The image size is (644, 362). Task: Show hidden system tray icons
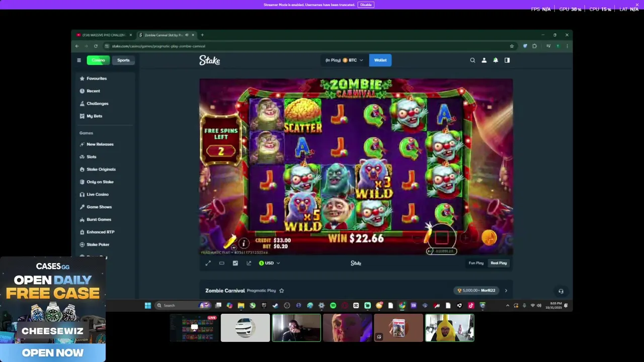click(507, 305)
